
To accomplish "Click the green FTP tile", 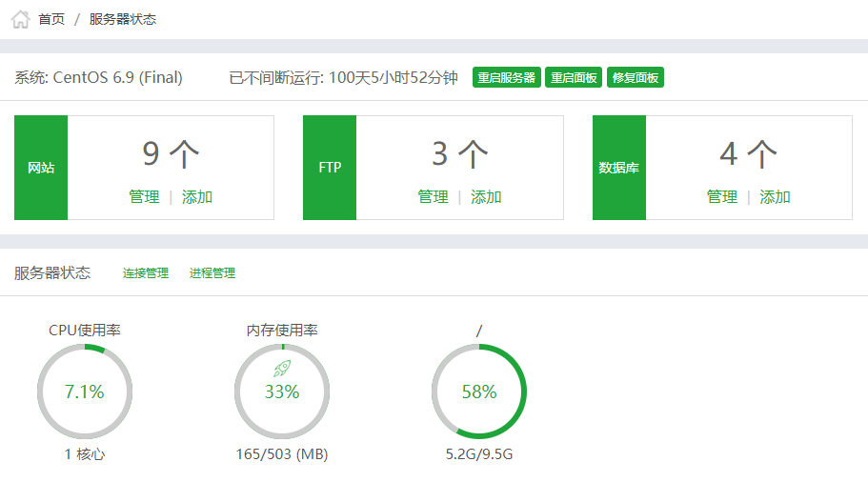I will coord(330,168).
